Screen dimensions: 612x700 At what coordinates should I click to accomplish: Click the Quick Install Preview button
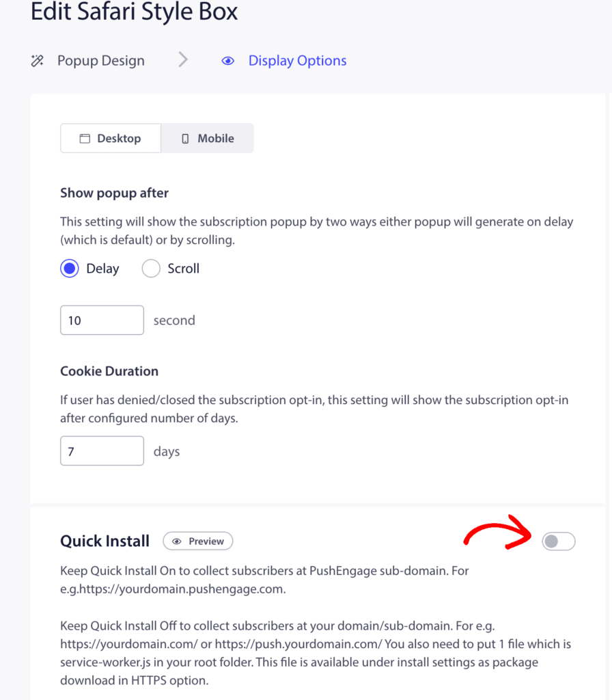click(198, 541)
